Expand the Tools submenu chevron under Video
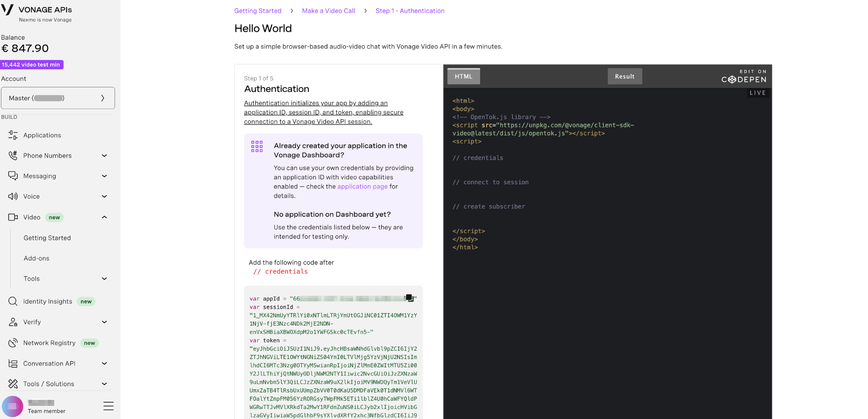 point(105,279)
